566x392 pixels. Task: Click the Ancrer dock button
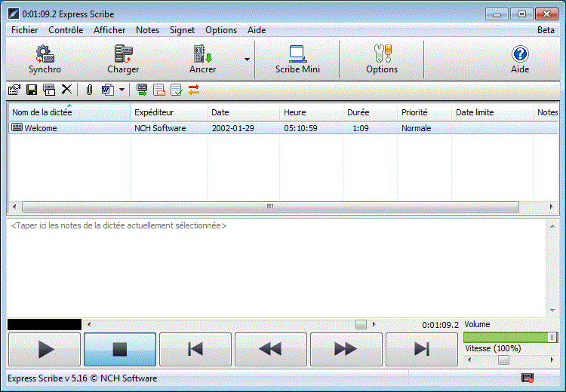pyautogui.click(x=202, y=60)
